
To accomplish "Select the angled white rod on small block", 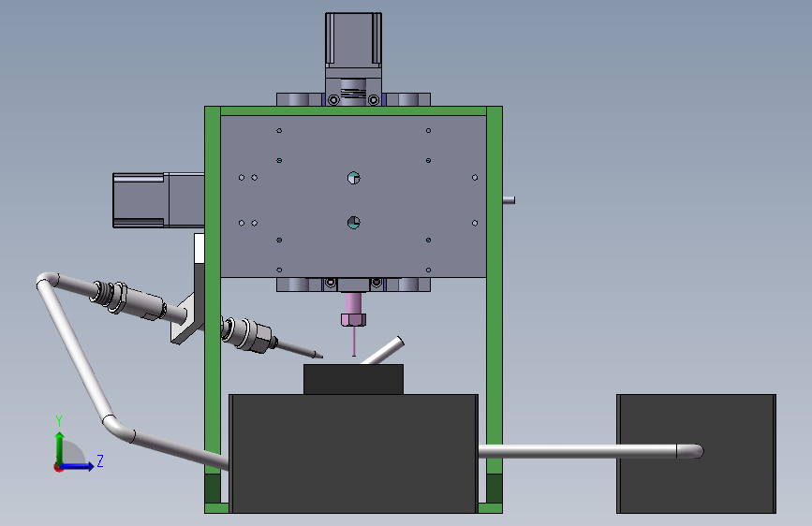I will 382,351.
